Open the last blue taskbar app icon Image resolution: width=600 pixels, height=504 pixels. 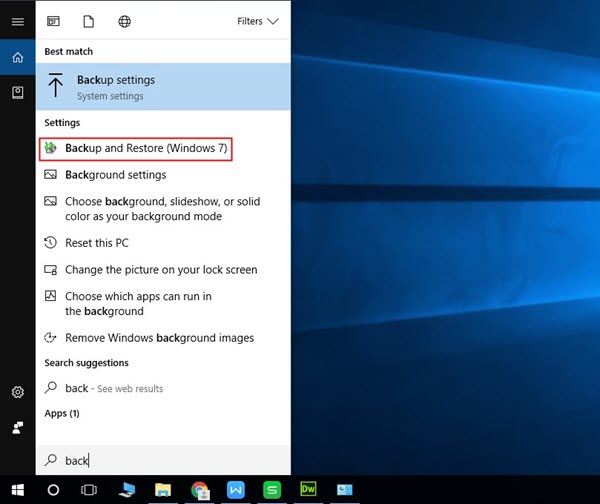click(x=344, y=489)
